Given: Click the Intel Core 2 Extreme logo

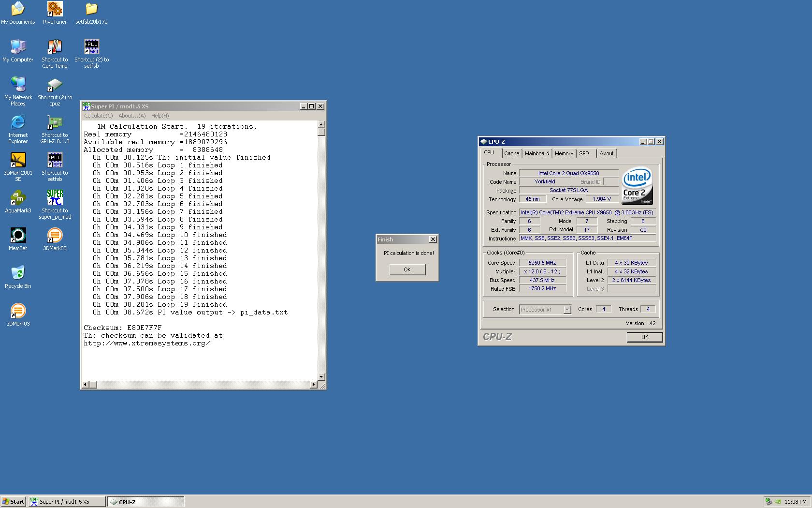Looking at the screenshot, I should (637, 186).
